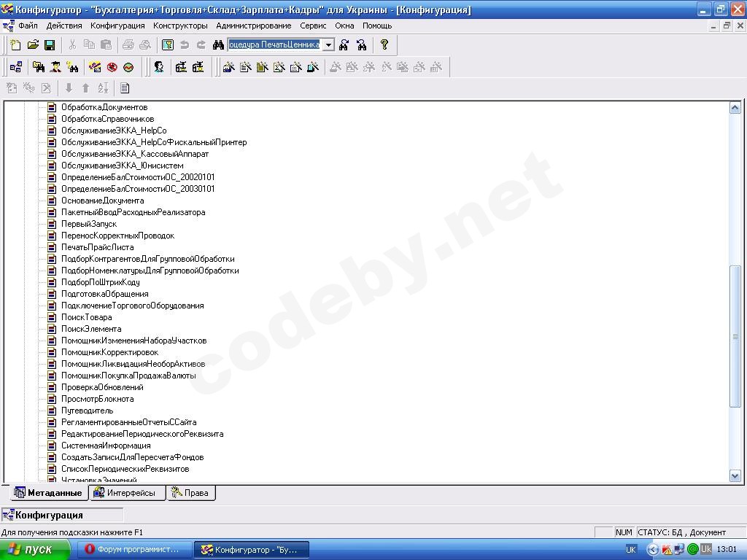Viewport: 747px width, 560px height.
Task: Open the Администрирование menu
Action: tap(253, 26)
